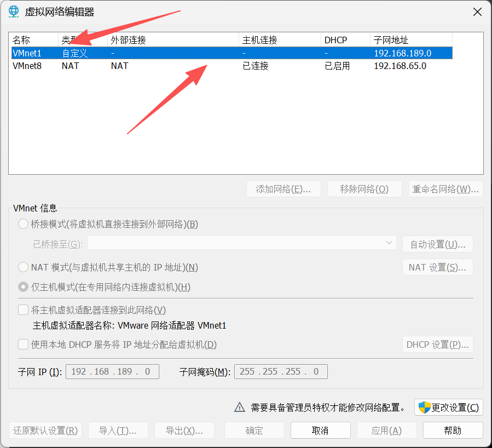The height and width of the screenshot is (448, 492).
Task: Click the 应用(A) button
Action: coord(386,430)
